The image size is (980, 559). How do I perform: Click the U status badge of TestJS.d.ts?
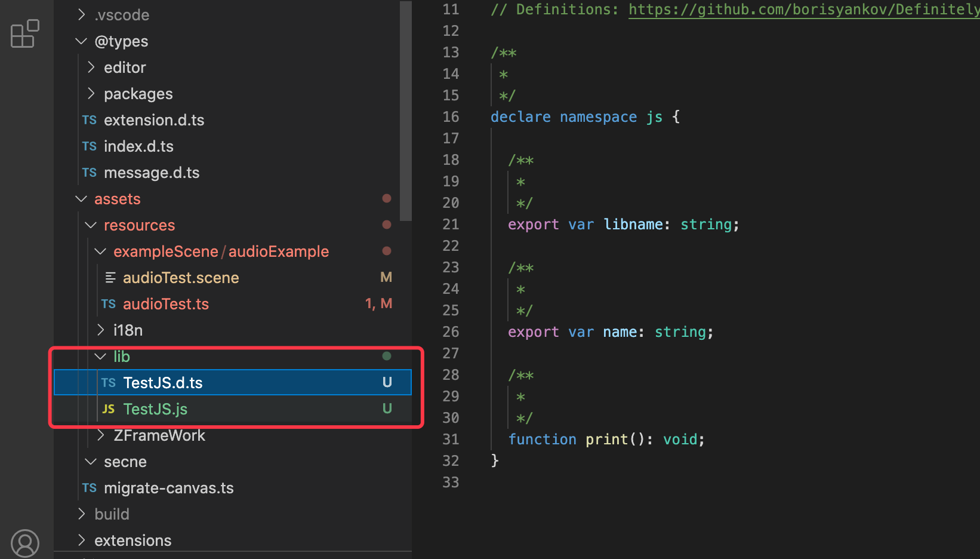pos(387,382)
